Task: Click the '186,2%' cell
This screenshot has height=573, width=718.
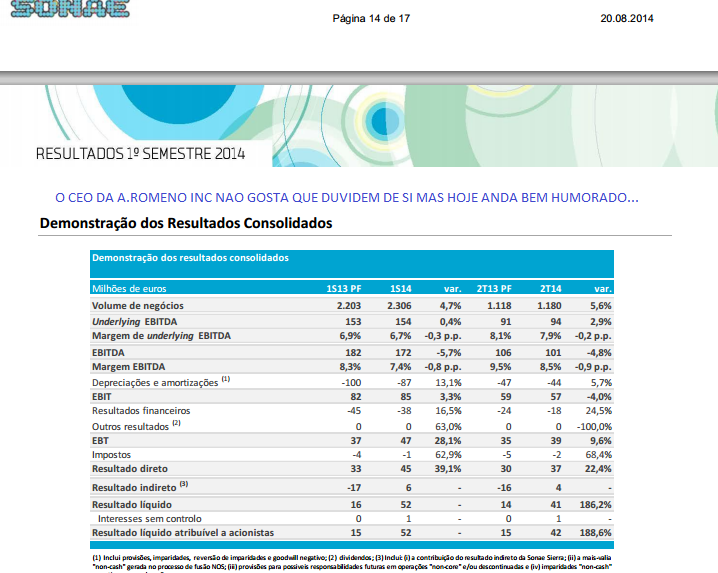Action: tap(596, 505)
